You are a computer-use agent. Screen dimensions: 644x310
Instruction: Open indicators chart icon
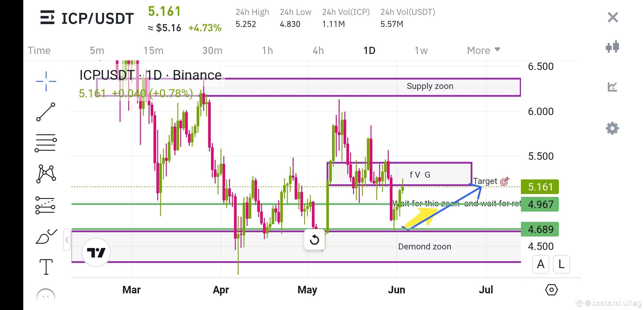(x=612, y=87)
